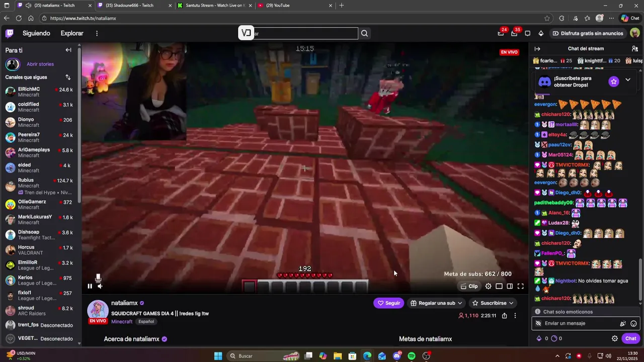Open tab search dropdown in browser
644x362 pixels.
[7, 5]
